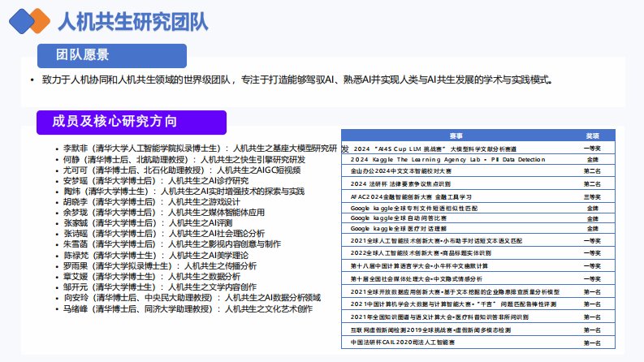
Task: Click the 三等奖 award cell
Action: click(593, 196)
